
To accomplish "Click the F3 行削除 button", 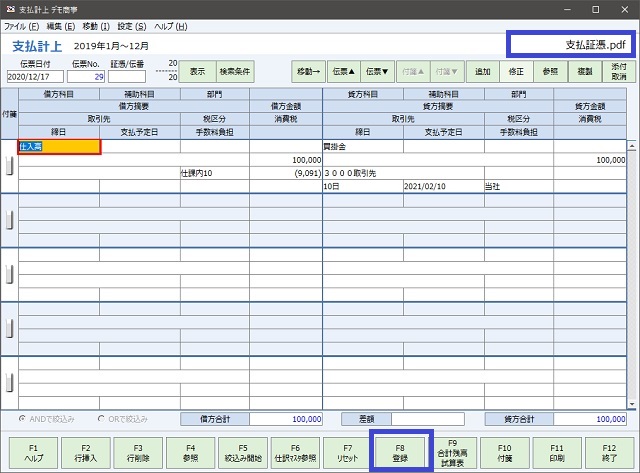I will (138, 453).
